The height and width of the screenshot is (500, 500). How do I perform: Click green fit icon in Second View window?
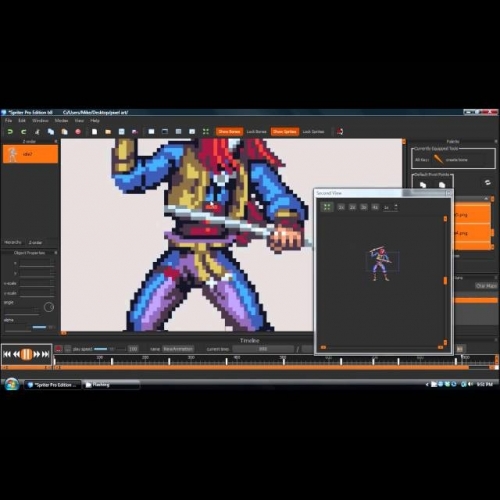pyautogui.click(x=327, y=207)
